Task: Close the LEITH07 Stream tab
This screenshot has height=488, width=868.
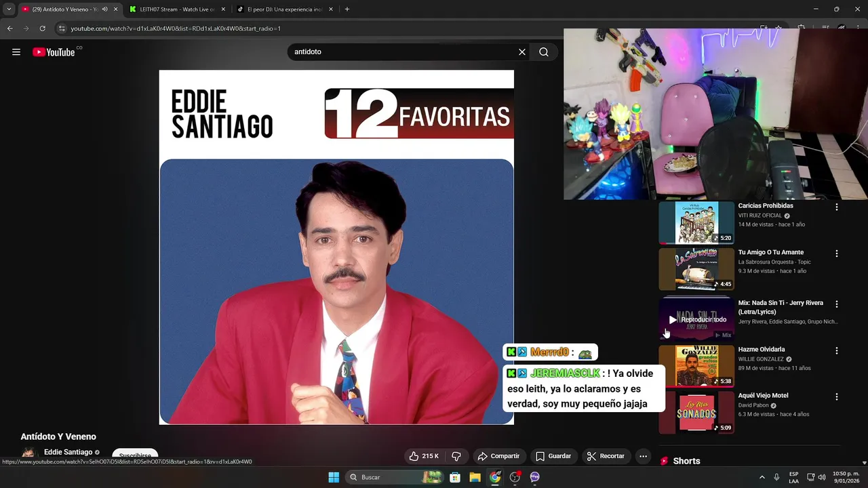Action: [223, 9]
